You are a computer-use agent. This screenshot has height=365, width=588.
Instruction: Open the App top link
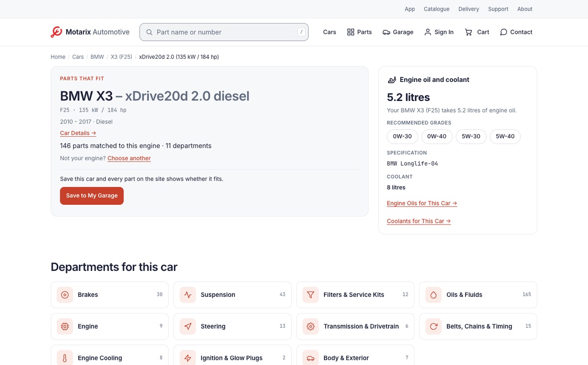[410, 9]
